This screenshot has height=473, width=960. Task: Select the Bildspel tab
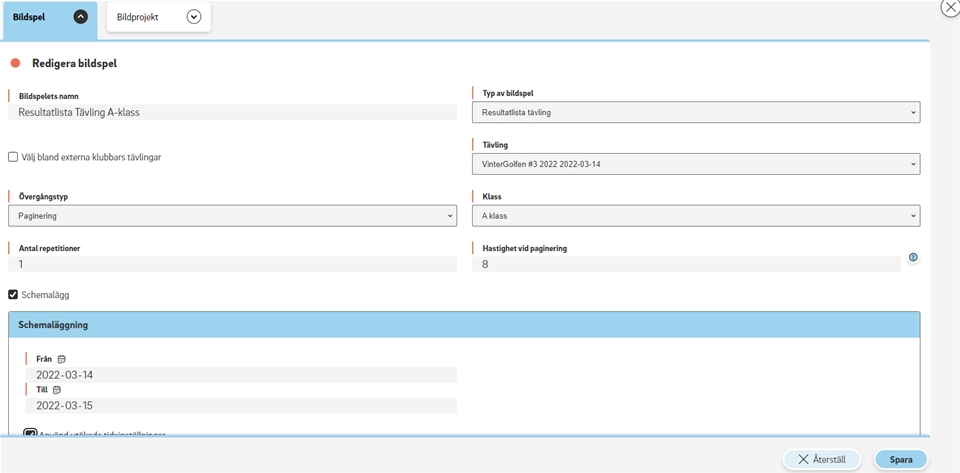(x=30, y=17)
